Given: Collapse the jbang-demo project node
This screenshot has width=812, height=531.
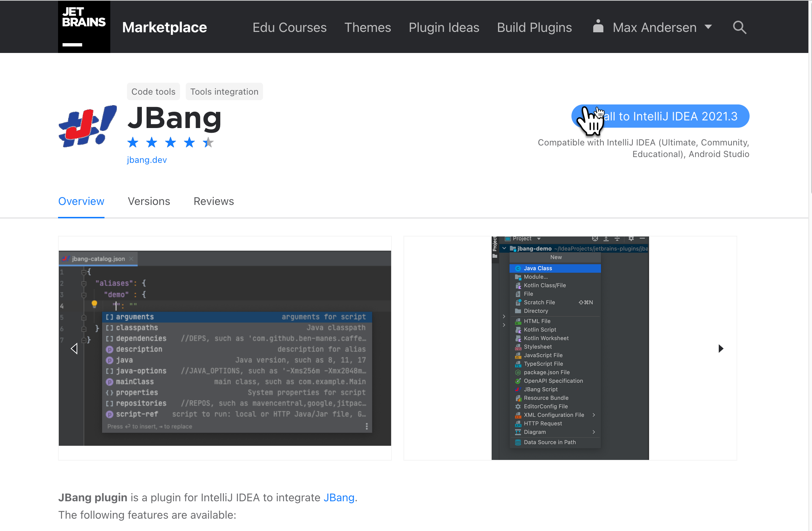Looking at the screenshot, I should [504, 248].
